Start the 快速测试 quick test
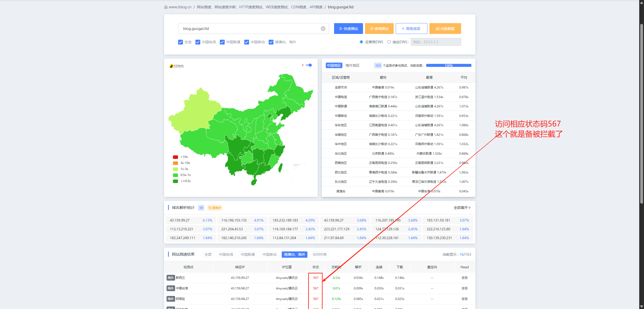Image resolution: width=644 pixels, height=309 pixels. point(348,29)
